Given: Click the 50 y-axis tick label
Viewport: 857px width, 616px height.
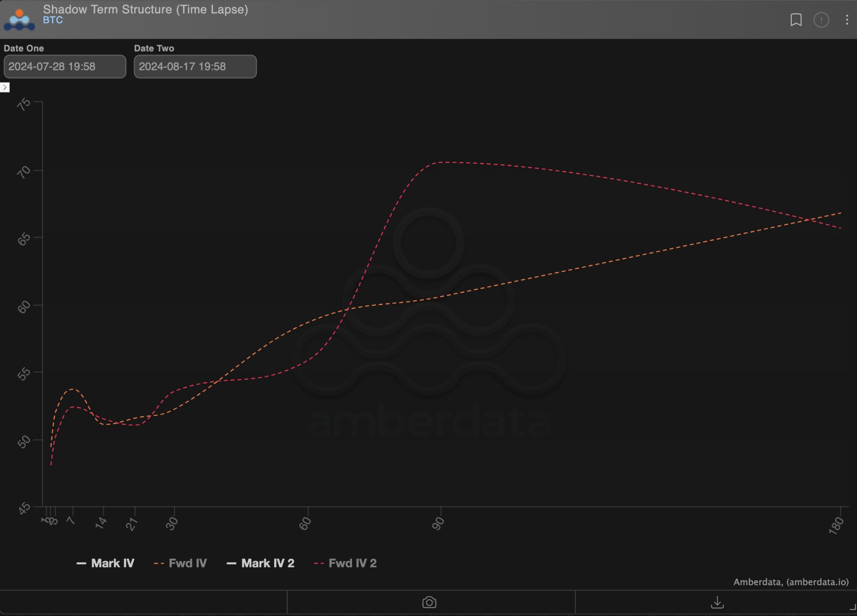Looking at the screenshot, I should coord(24,442).
